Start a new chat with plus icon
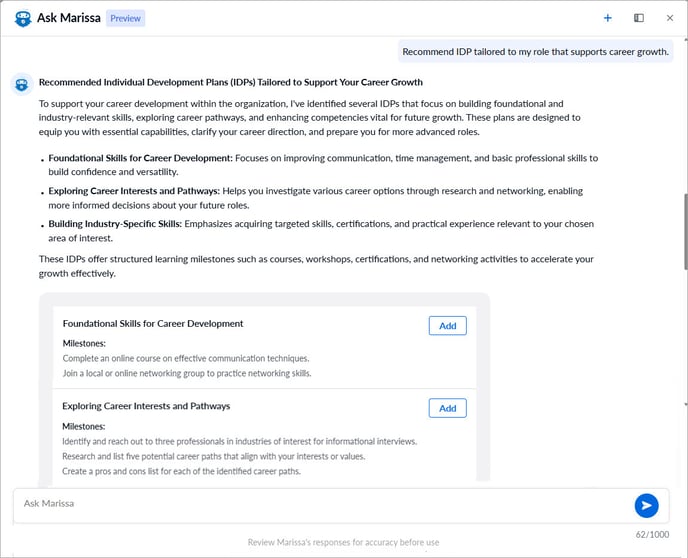688x558 pixels. click(x=608, y=18)
